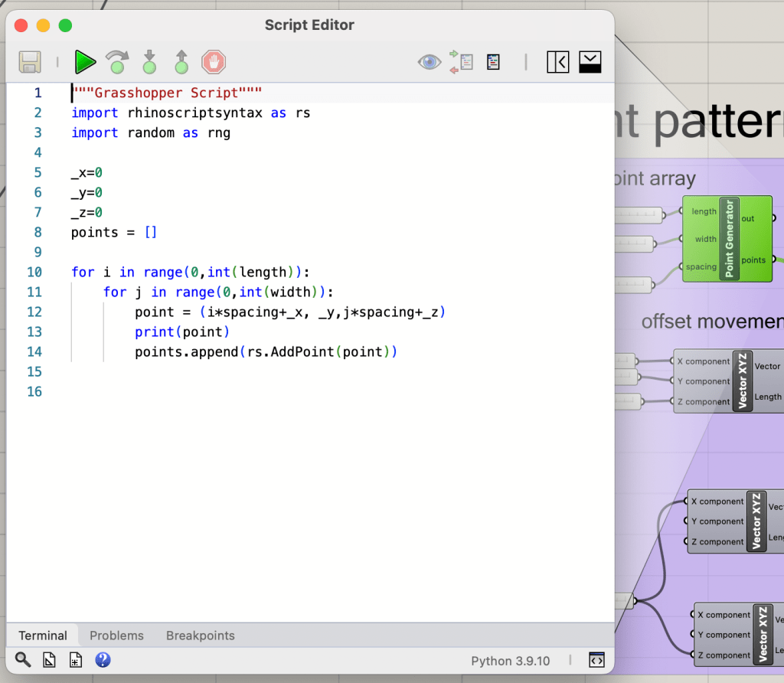Click the code brackets icon in the status bar
The height and width of the screenshot is (683, 784).
coord(596,660)
